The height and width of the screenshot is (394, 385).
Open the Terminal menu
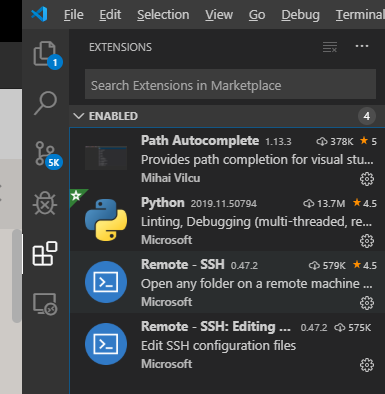(360, 15)
